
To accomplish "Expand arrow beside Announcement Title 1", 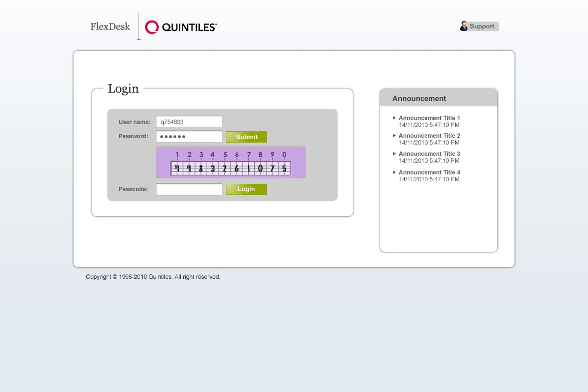I will (x=394, y=118).
